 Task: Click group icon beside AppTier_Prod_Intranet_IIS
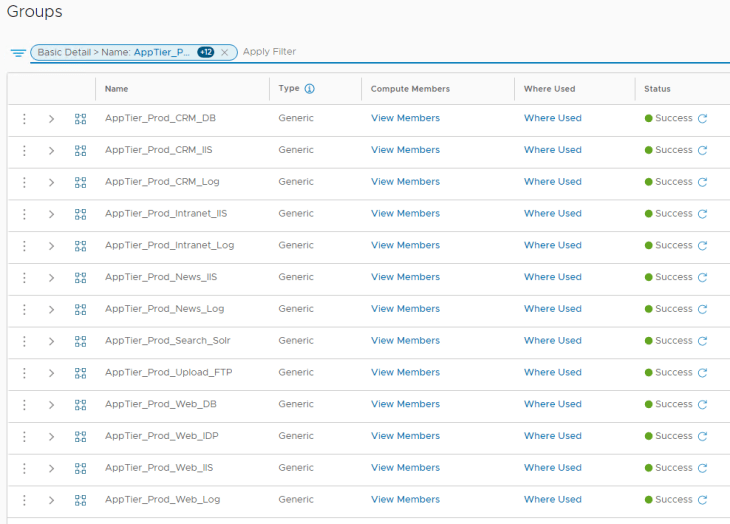(81, 214)
